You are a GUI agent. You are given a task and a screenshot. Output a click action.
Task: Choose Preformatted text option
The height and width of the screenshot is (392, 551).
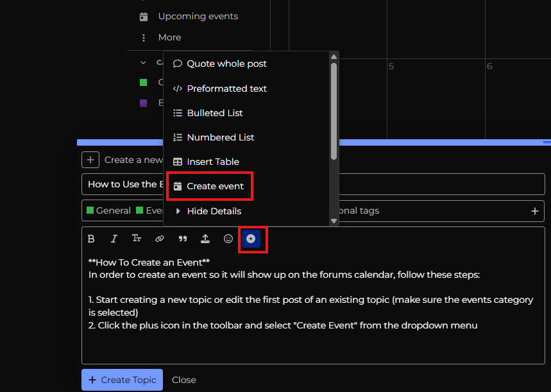coord(226,89)
